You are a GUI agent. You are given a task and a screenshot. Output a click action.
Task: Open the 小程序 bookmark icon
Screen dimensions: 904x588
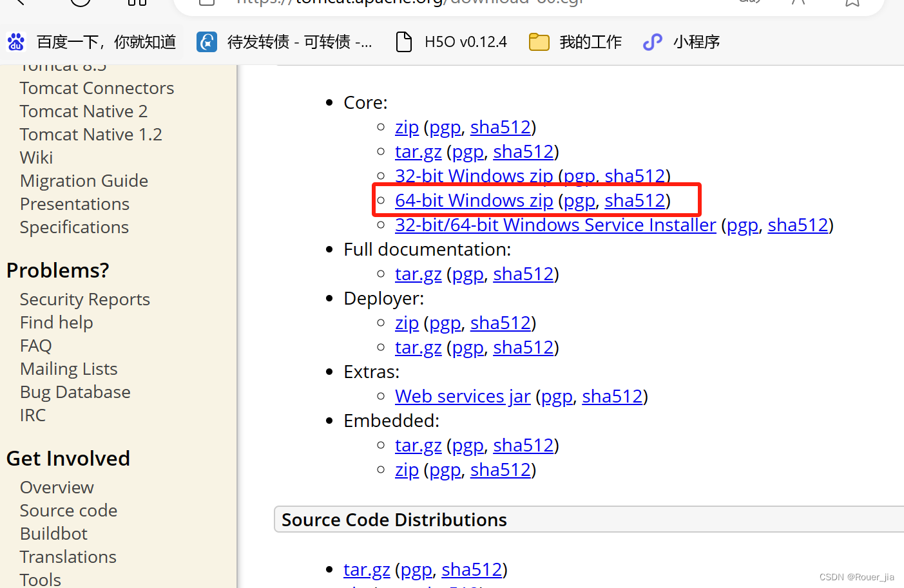point(653,43)
